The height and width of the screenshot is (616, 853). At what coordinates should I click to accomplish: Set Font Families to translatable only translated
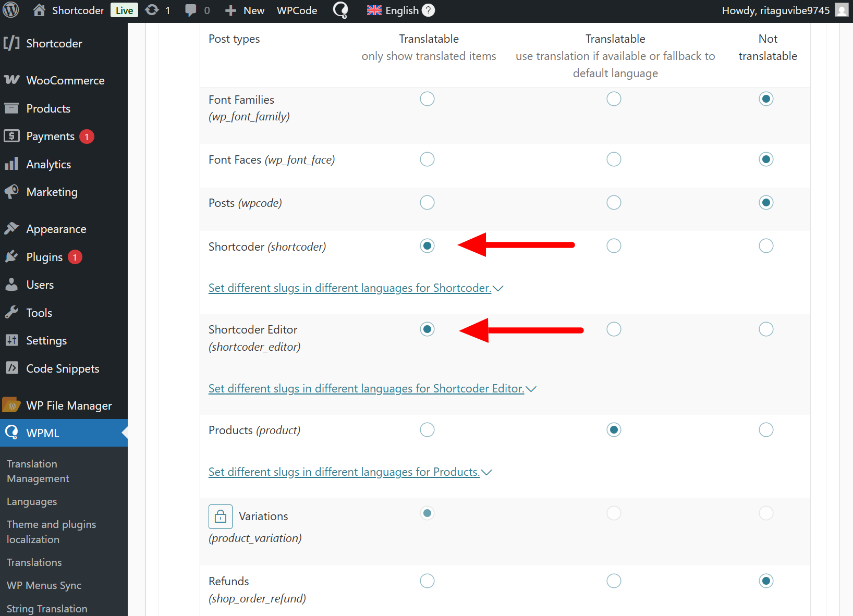coord(427,99)
